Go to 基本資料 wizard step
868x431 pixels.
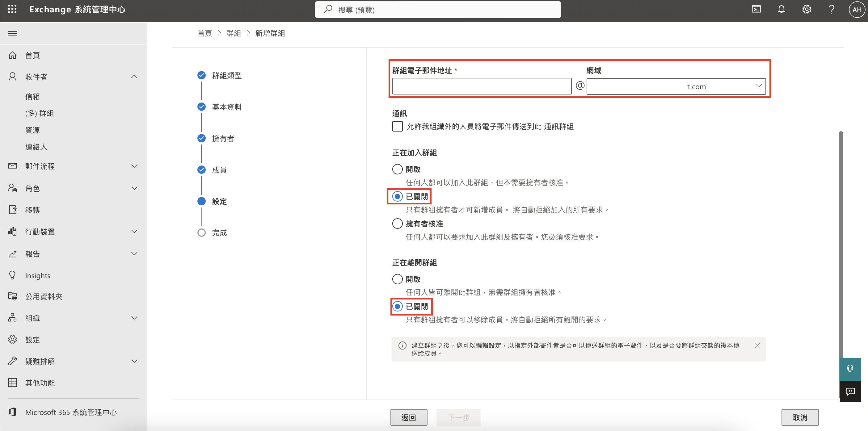pyautogui.click(x=227, y=107)
